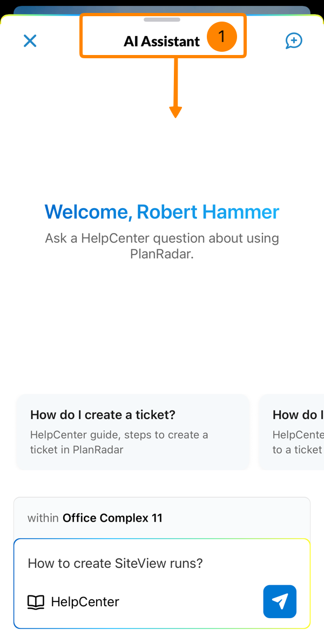Click the "Welcome, Robert Hammer" heading
Viewport: 324px width, 644px height.
162,212
